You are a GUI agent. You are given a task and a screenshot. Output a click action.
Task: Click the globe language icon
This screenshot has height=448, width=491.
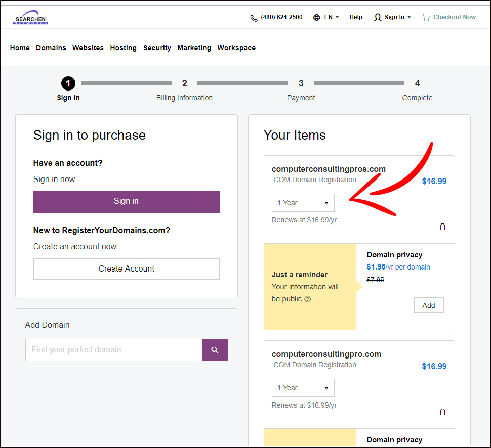(316, 17)
